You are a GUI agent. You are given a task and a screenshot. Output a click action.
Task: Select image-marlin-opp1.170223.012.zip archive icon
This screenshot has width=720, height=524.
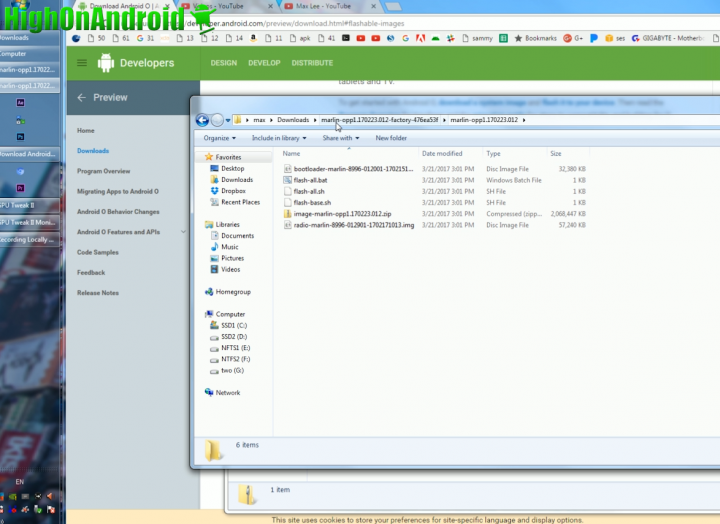pyautogui.click(x=287, y=214)
